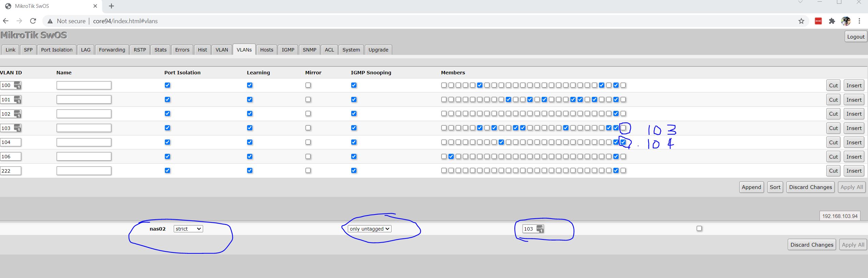Toggle Port Isolation for VLAN 100
Screen dimensions: 868x278
pos(167,85)
